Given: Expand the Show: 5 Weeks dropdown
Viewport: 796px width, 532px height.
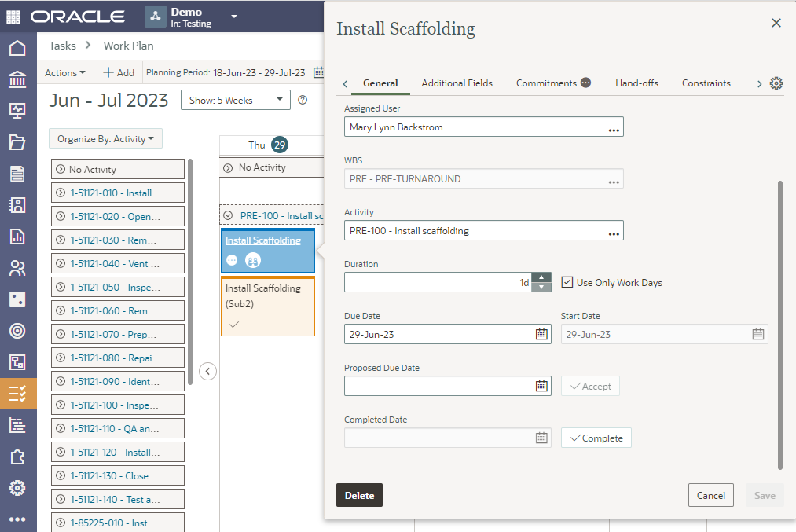Looking at the screenshot, I should pyautogui.click(x=235, y=100).
